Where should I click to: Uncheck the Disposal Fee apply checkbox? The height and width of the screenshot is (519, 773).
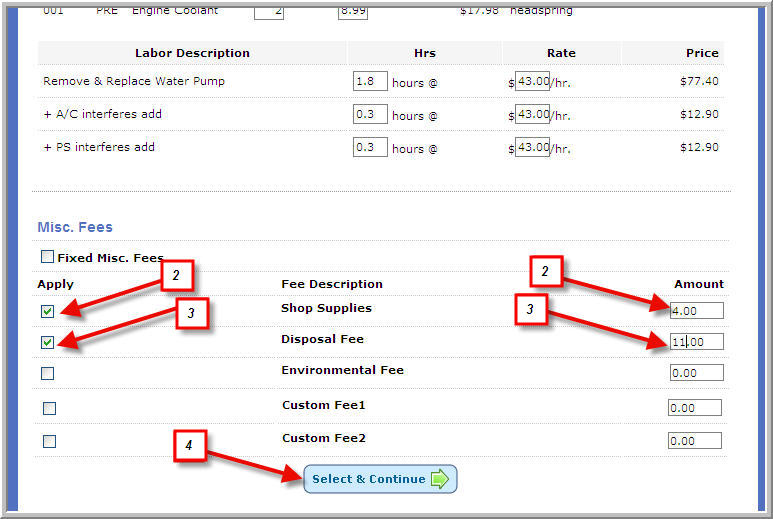click(x=47, y=342)
